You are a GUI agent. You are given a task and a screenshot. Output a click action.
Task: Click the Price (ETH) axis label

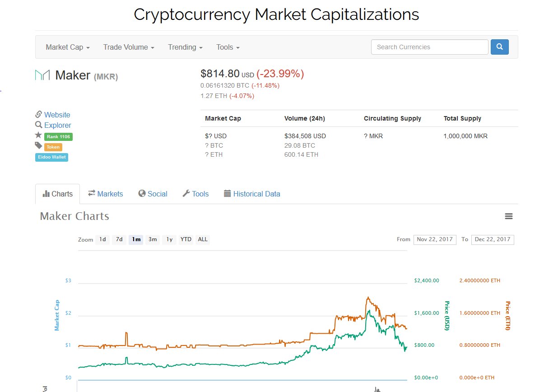click(508, 316)
